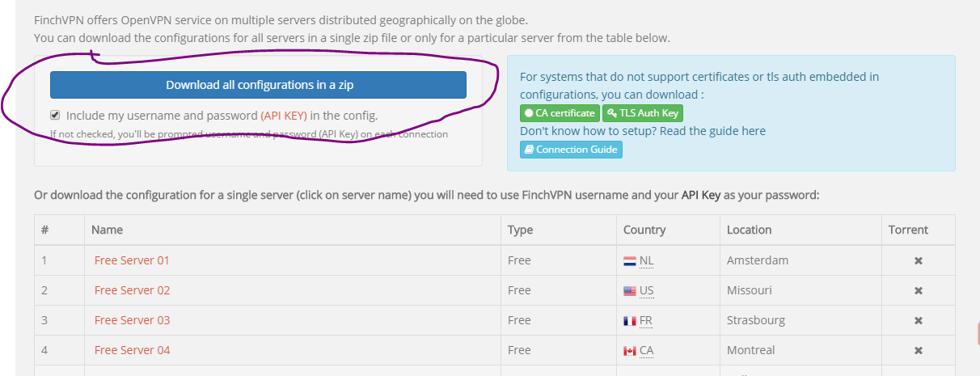Screen dimensions: 980x376
Task: Open the Connection Guide
Action: click(x=571, y=150)
